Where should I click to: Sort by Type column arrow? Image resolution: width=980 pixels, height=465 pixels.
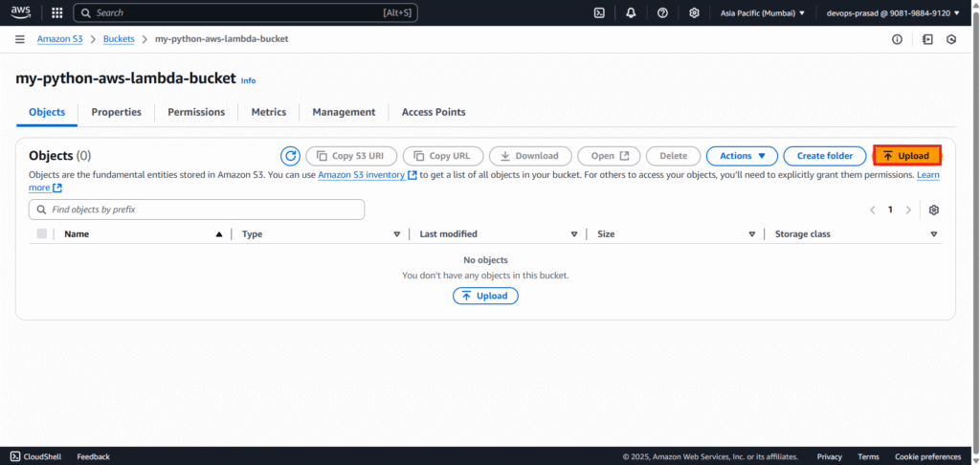tap(397, 234)
